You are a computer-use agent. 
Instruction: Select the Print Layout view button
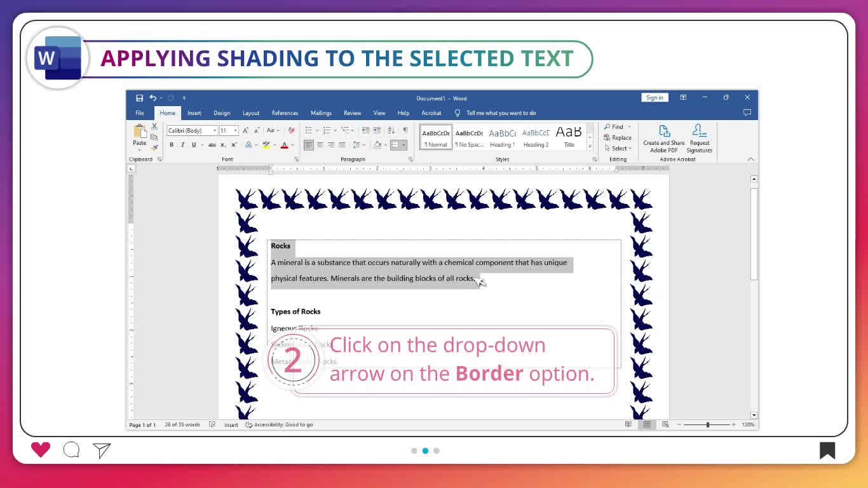pyautogui.click(x=647, y=424)
